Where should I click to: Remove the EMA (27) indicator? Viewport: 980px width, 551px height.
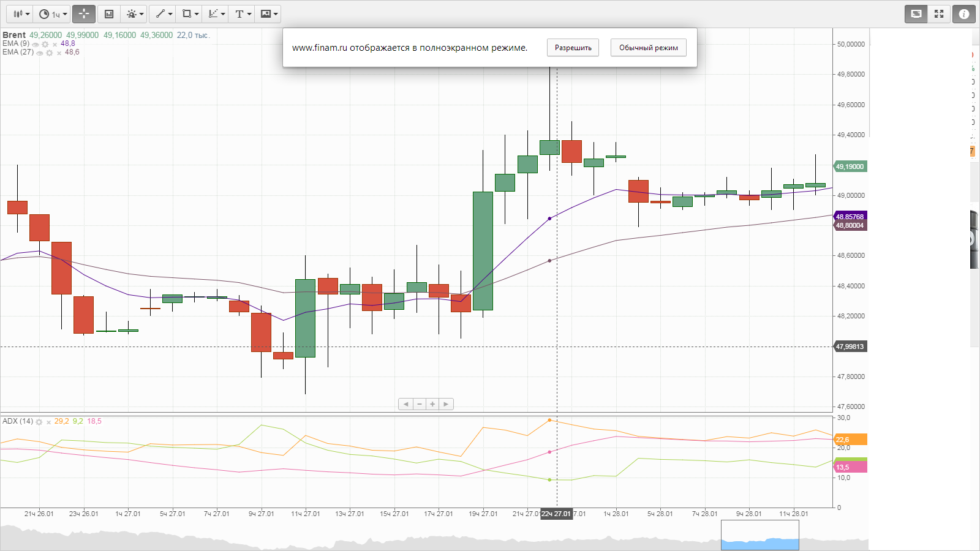coord(59,53)
